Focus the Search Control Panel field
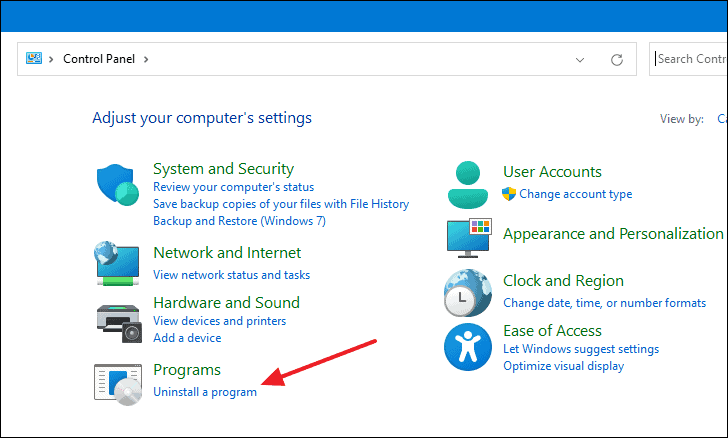Screen dimensions: 728x438 click(689, 59)
